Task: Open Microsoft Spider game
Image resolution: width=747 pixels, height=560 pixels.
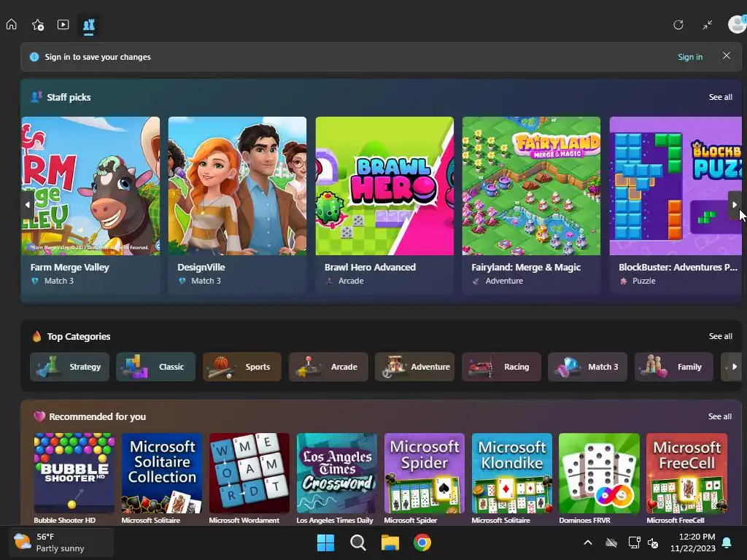Action: coord(424,478)
